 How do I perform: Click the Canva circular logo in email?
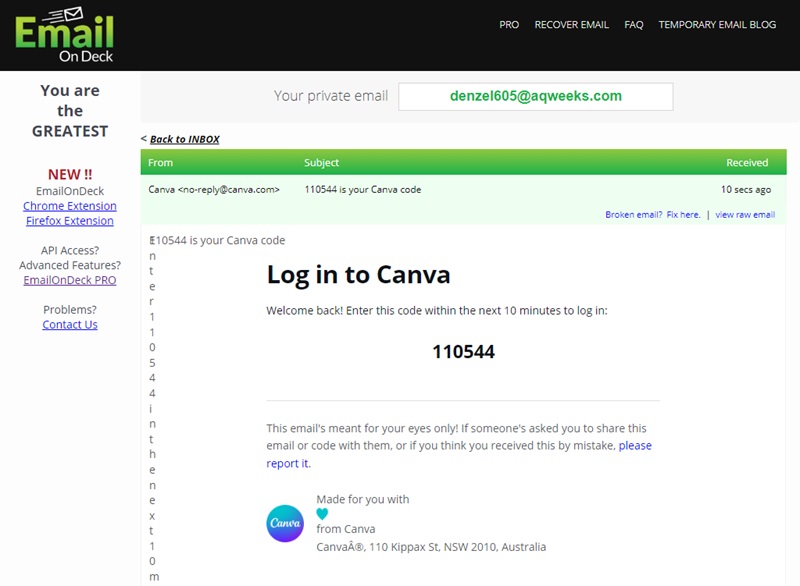pyautogui.click(x=286, y=520)
